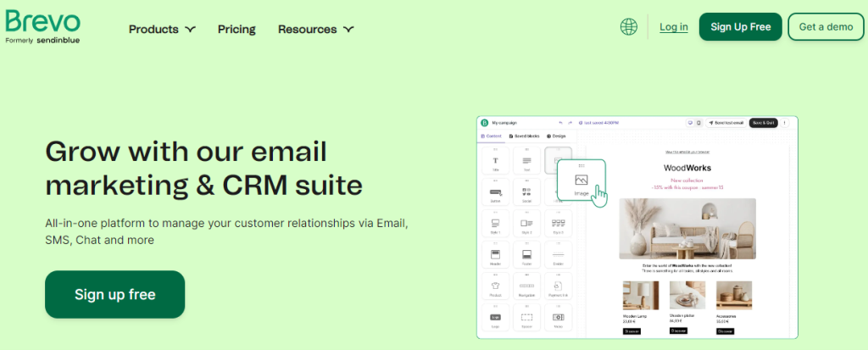The width and height of the screenshot is (868, 350).
Task: Select the Title content block
Action: [495, 161]
